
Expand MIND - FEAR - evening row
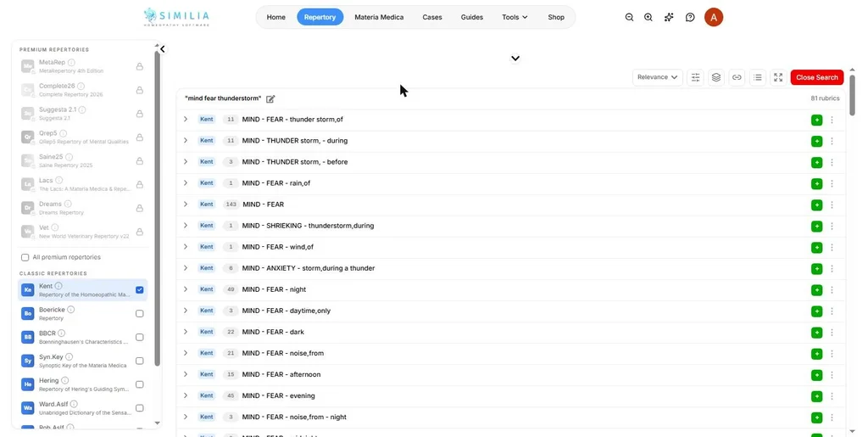pos(186,395)
